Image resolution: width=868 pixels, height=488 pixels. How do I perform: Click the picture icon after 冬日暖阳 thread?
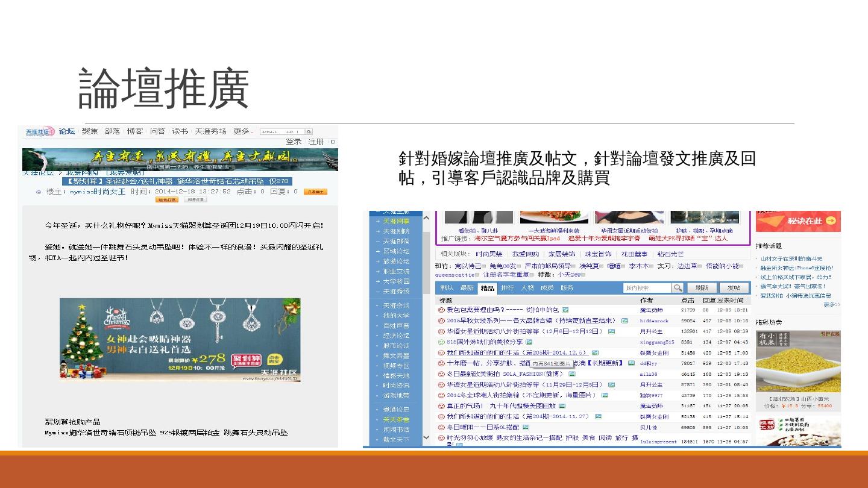tap(526, 427)
